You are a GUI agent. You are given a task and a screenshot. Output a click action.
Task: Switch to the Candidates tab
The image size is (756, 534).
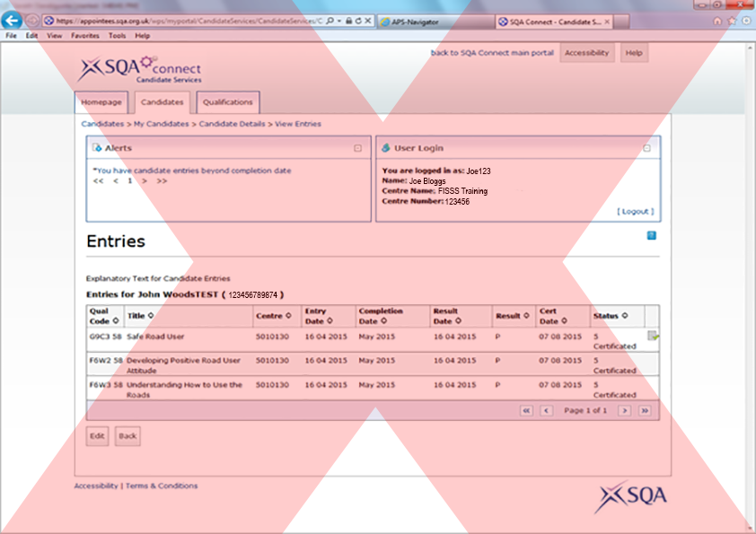coord(162,102)
